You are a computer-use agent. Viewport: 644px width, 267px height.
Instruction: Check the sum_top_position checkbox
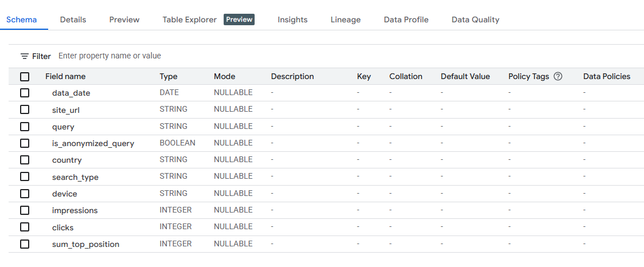pyautogui.click(x=25, y=244)
